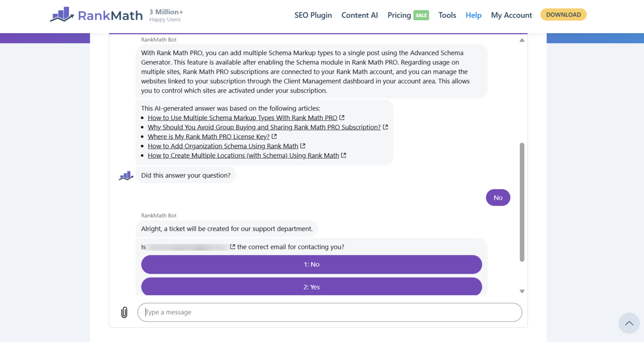The width and height of the screenshot is (644, 342).
Task: Open the SEO Plugin menu
Action: pyautogui.click(x=313, y=15)
